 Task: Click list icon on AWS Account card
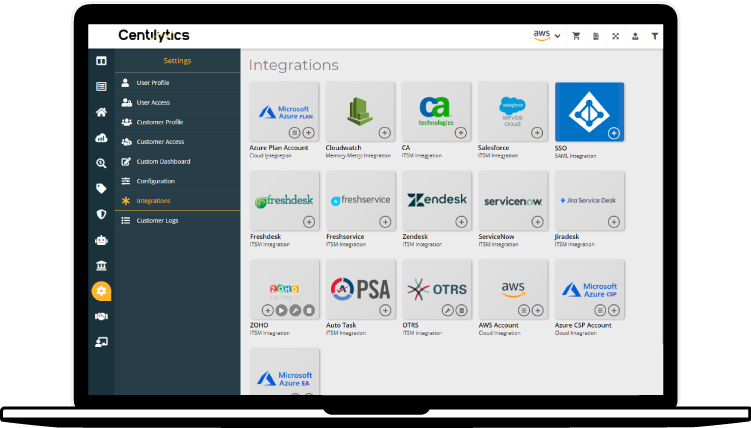pyautogui.click(x=523, y=310)
